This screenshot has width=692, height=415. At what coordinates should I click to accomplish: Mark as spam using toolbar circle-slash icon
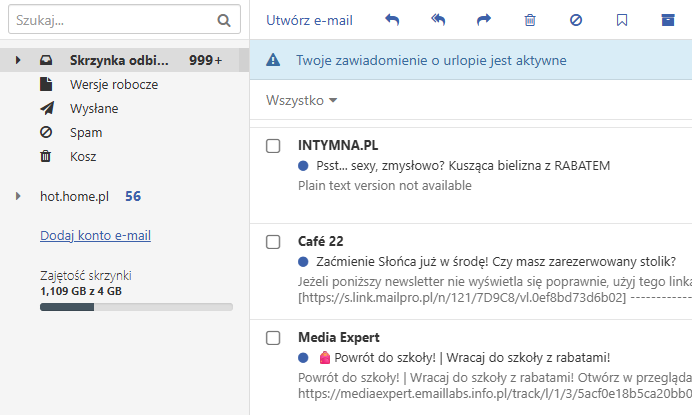coord(576,20)
